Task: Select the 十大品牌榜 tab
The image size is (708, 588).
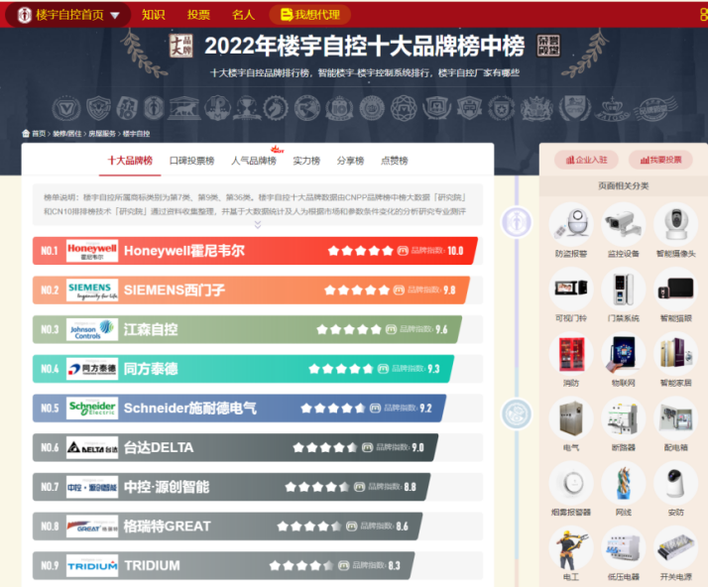Action: click(x=130, y=161)
